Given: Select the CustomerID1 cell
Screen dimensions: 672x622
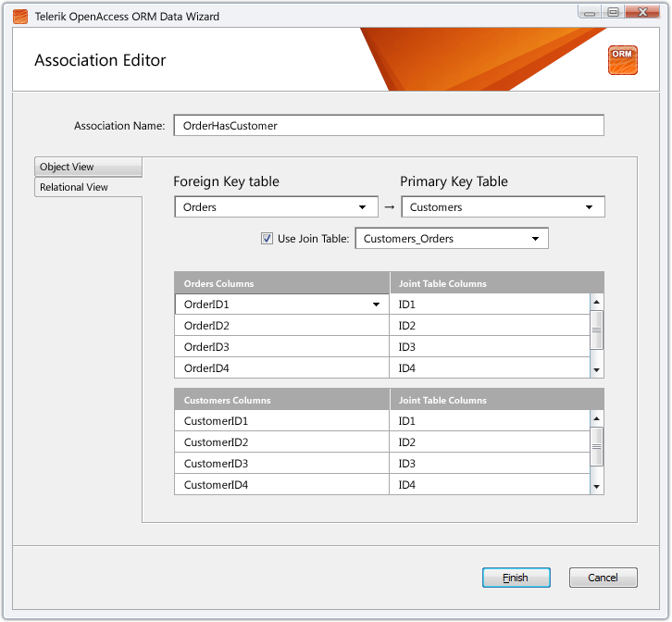Looking at the screenshot, I should point(281,421).
